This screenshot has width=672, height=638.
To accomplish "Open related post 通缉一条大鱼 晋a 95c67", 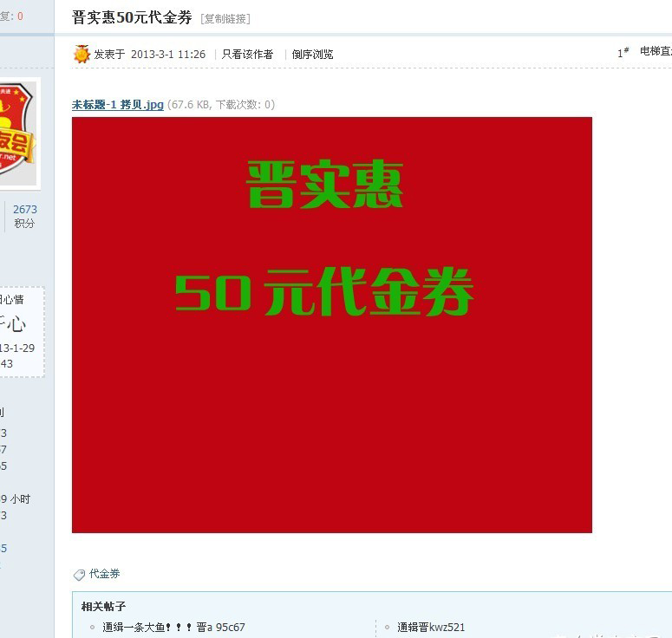I will [x=173, y=628].
